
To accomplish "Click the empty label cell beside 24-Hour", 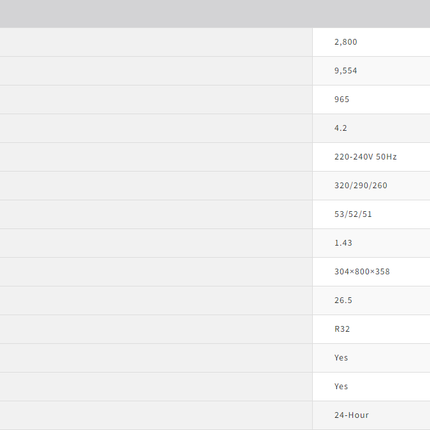I will pyautogui.click(x=156, y=415).
